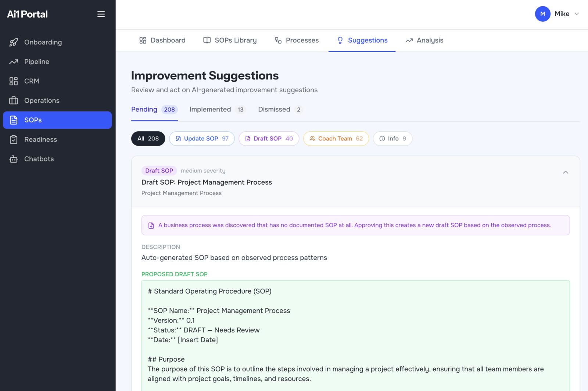Click the Dashboard grid icon in tab bar
This screenshot has width=588, height=391.
pos(143,40)
